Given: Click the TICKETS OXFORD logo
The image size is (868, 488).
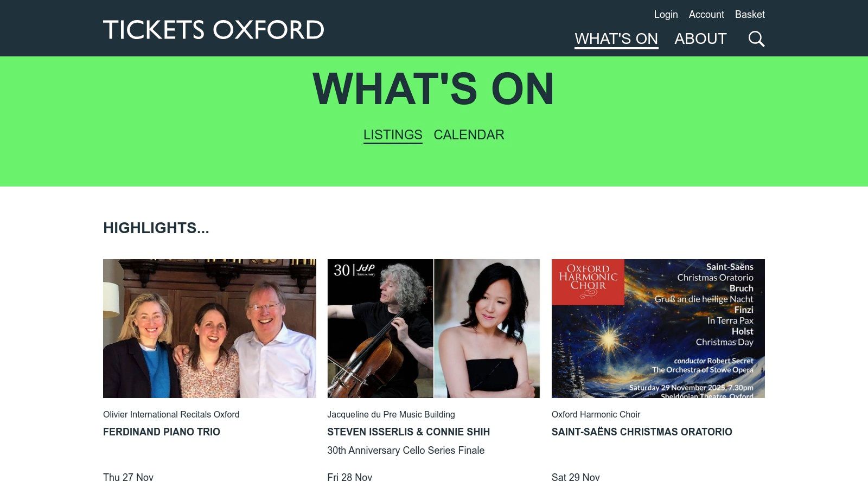Looking at the screenshot, I should click(x=213, y=30).
